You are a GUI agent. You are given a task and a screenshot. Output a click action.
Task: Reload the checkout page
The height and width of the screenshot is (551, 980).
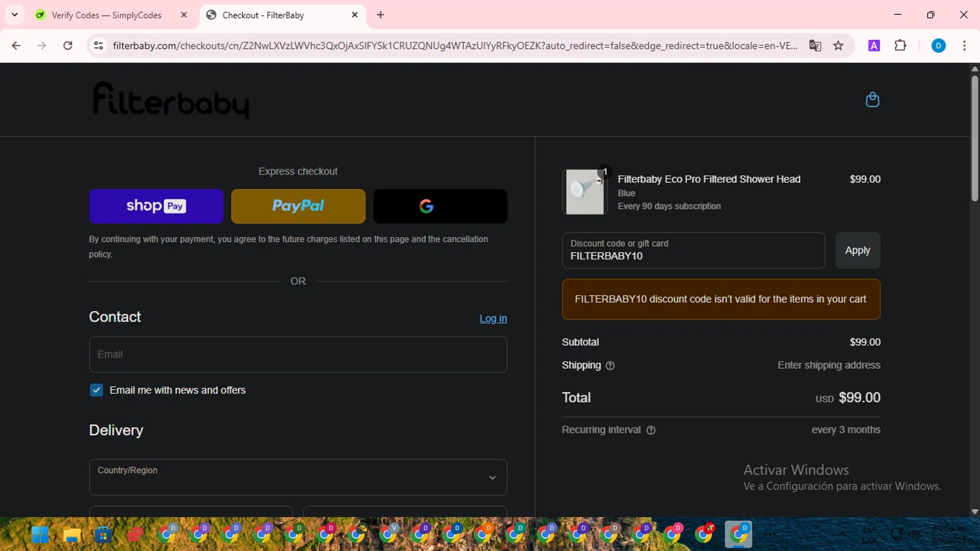(68, 46)
